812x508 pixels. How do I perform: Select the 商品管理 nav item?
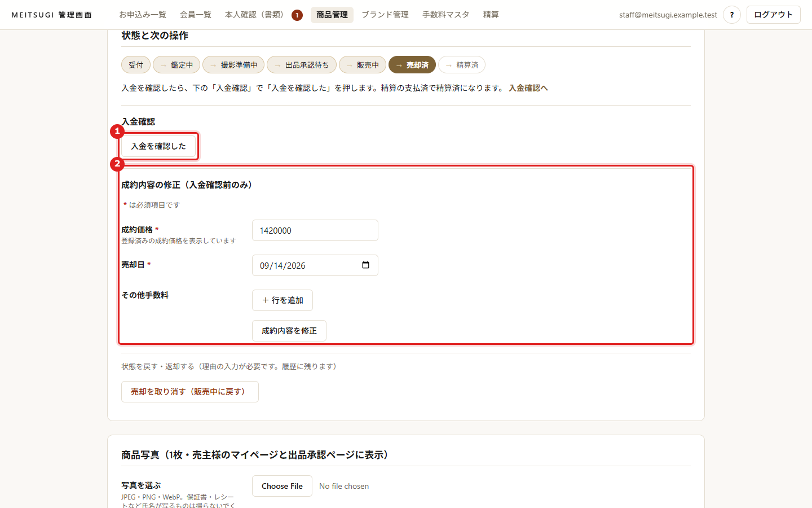click(332, 15)
